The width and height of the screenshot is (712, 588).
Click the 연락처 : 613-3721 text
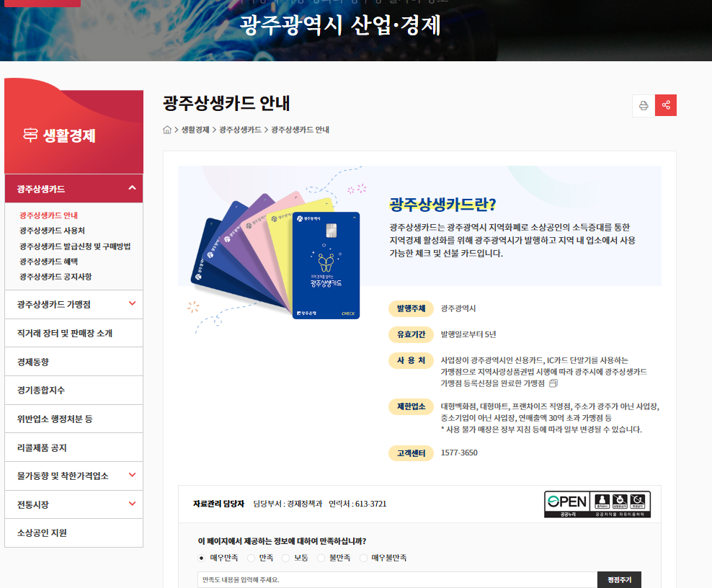coord(357,504)
